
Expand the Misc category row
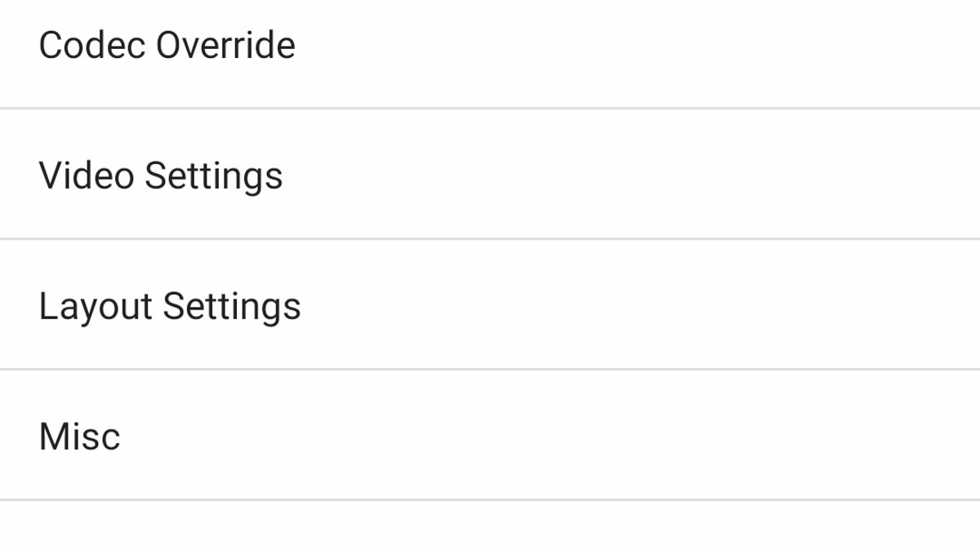[490, 435]
